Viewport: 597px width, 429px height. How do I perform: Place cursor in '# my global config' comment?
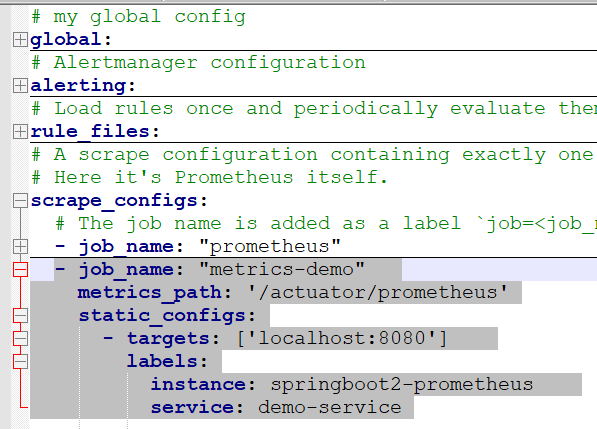(139, 17)
